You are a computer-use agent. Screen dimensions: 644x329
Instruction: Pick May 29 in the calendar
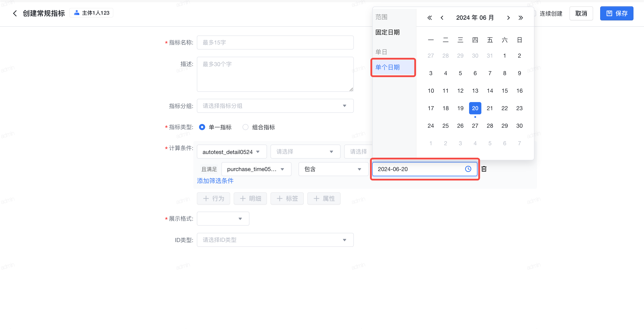point(460,56)
